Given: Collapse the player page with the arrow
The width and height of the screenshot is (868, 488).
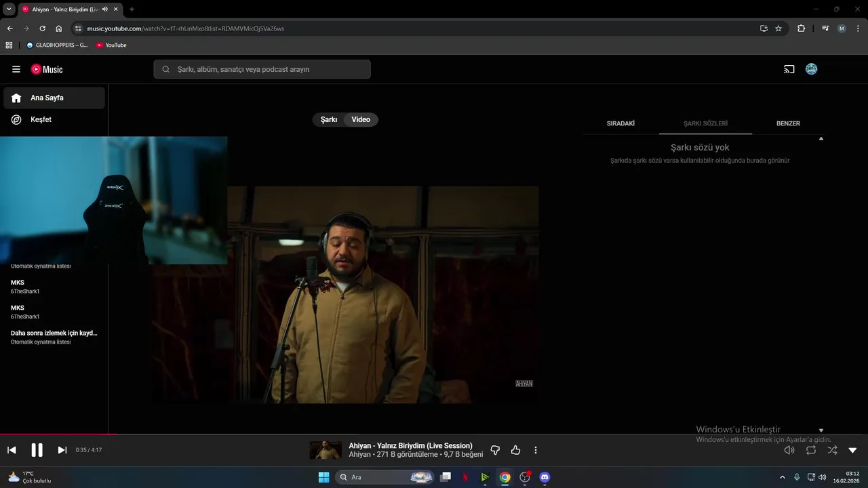Looking at the screenshot, I should pyautogui.click(x=852, y=450).
